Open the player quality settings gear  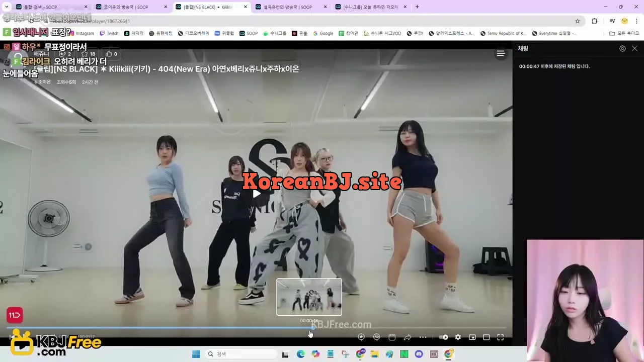coord(458,337)
